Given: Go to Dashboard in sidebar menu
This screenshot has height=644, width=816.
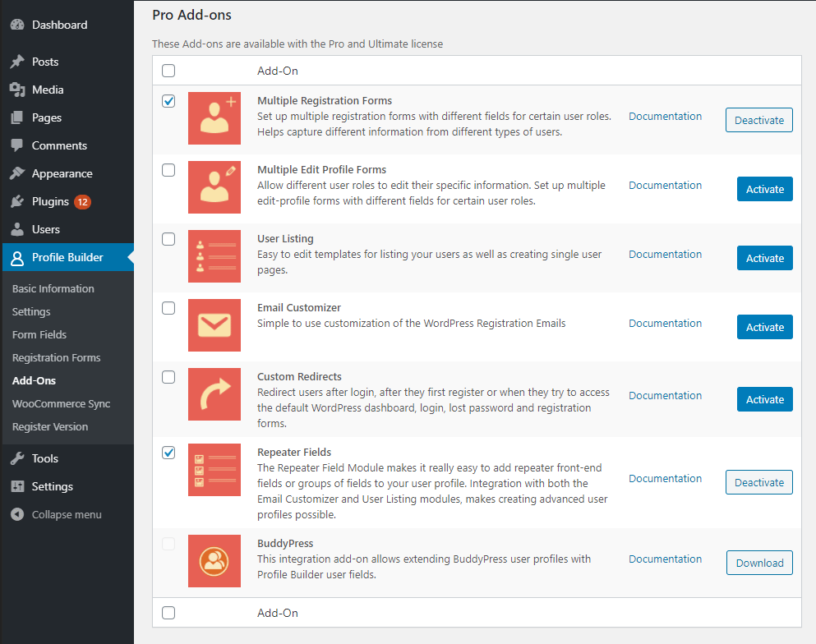Looking at the screenshot, I should (x=59, y=25).
